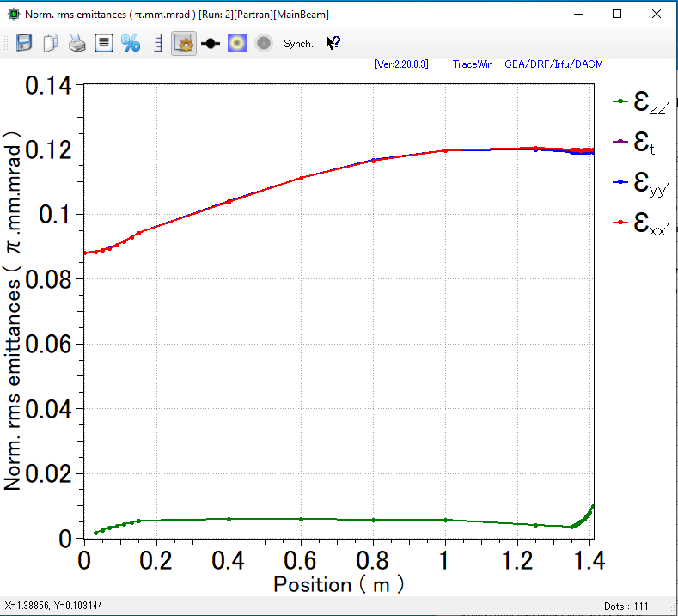The image size is (678, 616).
Task: Click the blue percent icon
Action: 131,43
